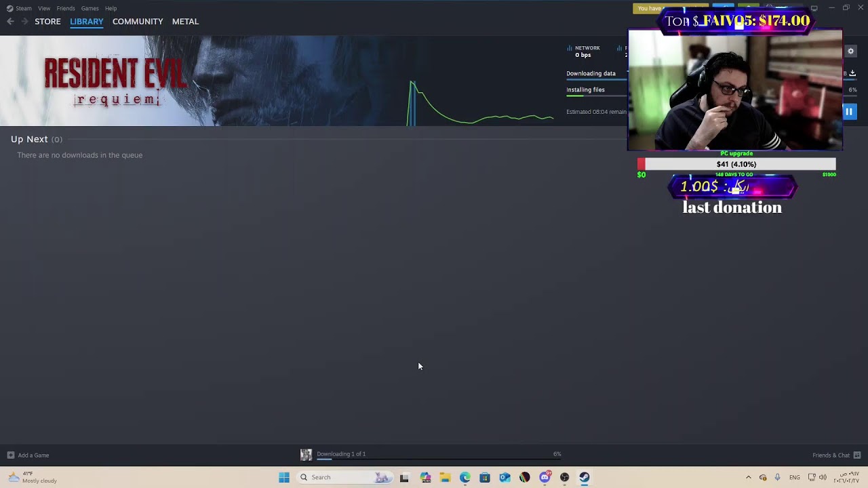Pause the Resident Evil Requiem download

coord(849,111)
